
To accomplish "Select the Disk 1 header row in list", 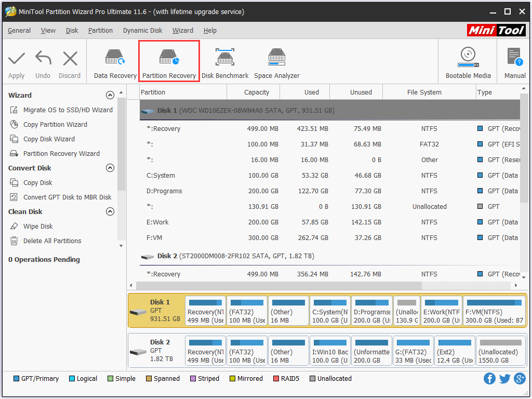I will tap(330, 110).
